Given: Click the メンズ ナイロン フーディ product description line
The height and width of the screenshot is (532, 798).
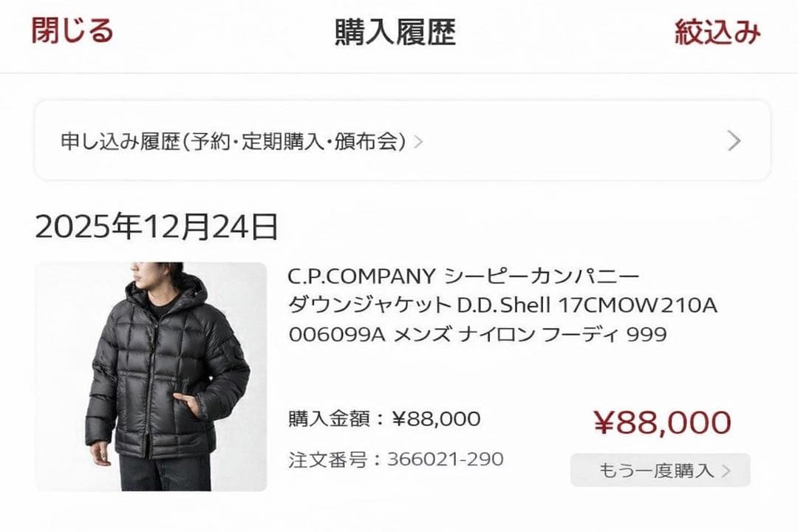Looking at the screenshot, I should tap(477, 334).
